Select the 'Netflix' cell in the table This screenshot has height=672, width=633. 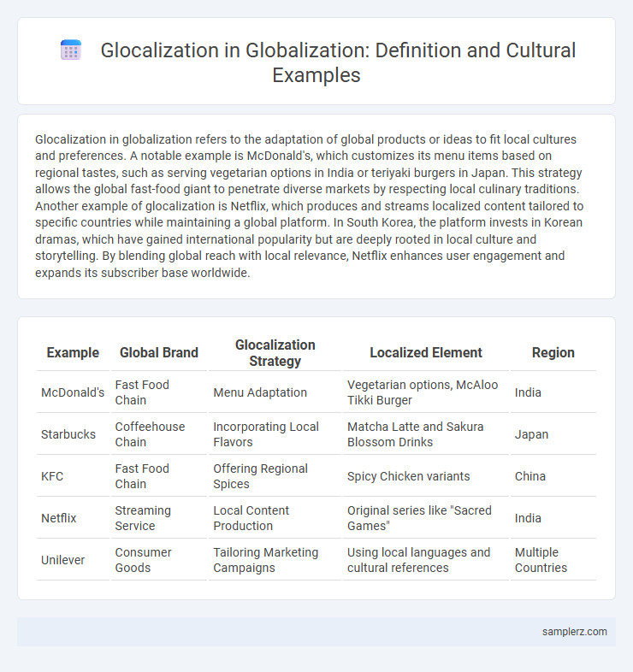click(73, 518)
